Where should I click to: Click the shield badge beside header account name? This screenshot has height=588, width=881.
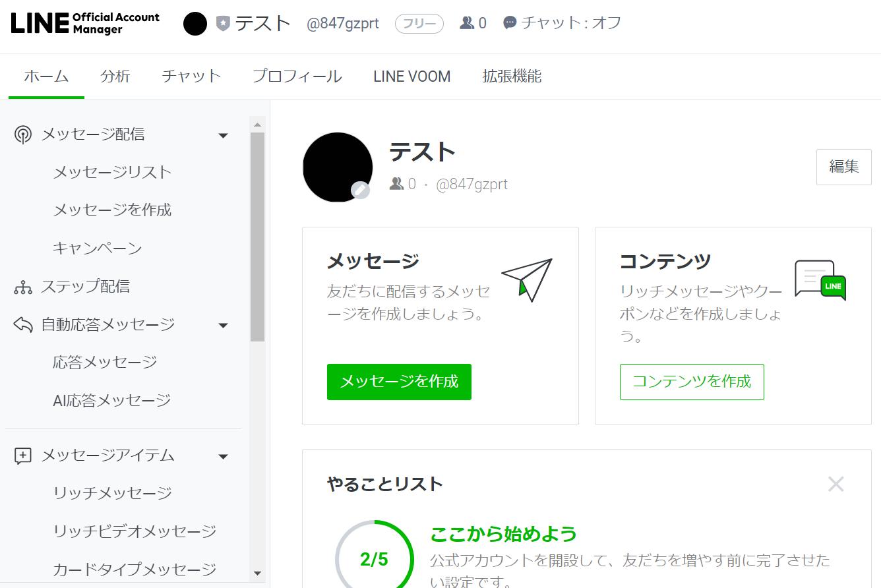click(x=223, y=24)
